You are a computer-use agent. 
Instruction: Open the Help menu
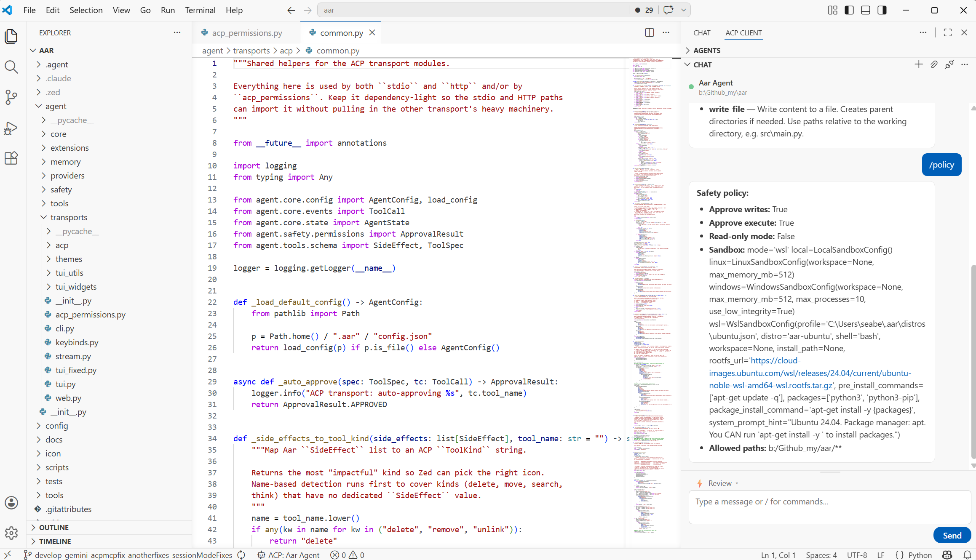[x=234, y=10]
